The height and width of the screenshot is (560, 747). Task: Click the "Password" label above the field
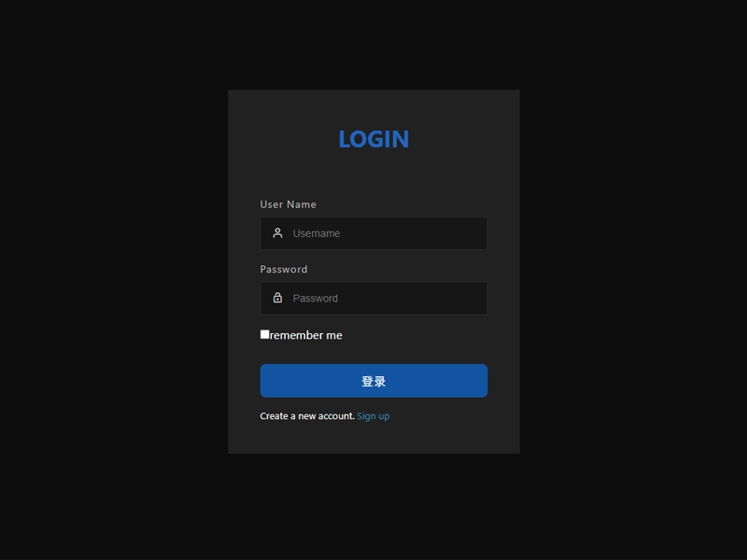284,270
